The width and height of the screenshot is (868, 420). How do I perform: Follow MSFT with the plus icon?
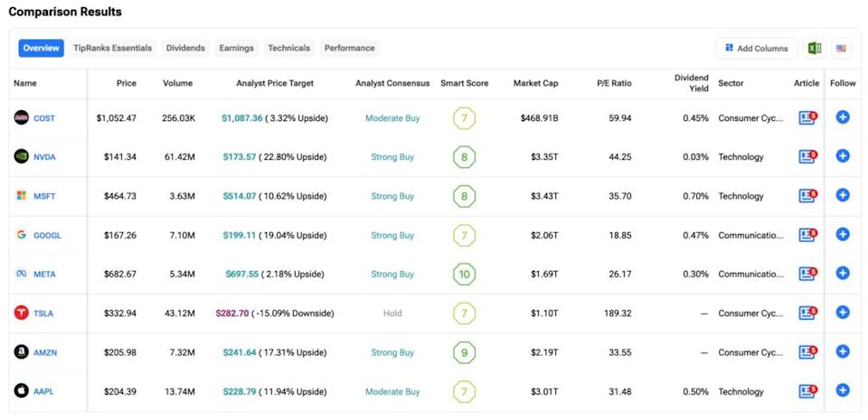(x=843, y=195)
